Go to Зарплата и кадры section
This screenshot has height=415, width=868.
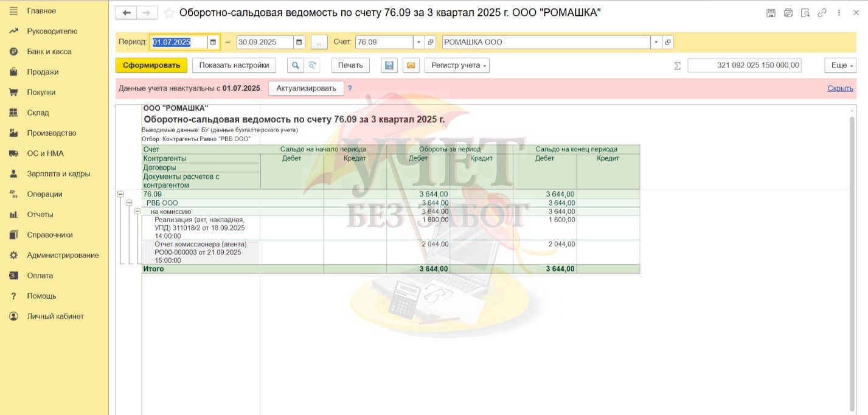(x=58, y=173)
